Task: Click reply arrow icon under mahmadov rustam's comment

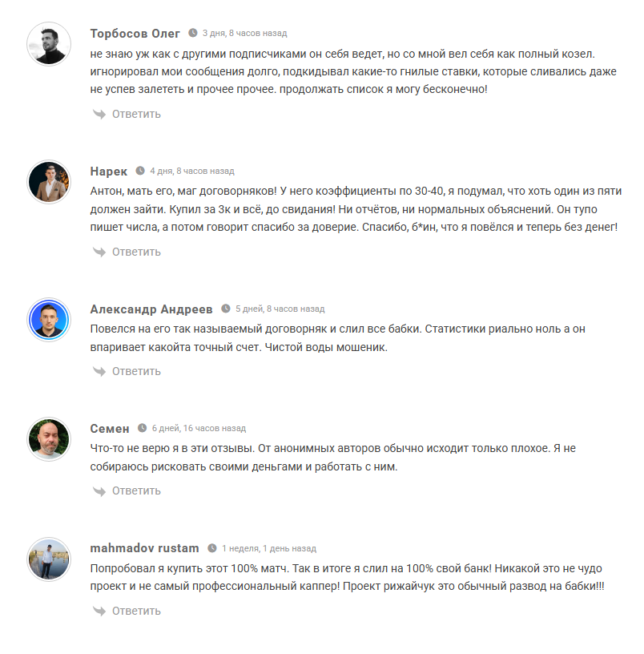Action: [x=99, y=612]
